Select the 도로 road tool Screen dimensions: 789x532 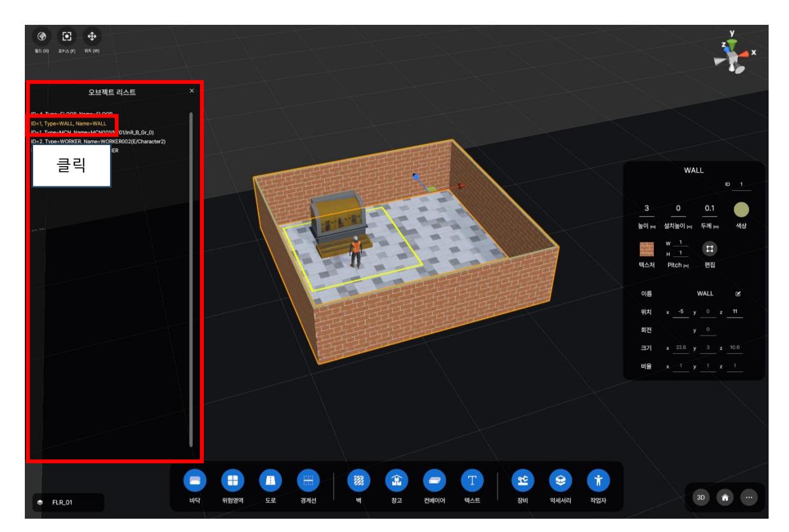click(x=269, y=482)
